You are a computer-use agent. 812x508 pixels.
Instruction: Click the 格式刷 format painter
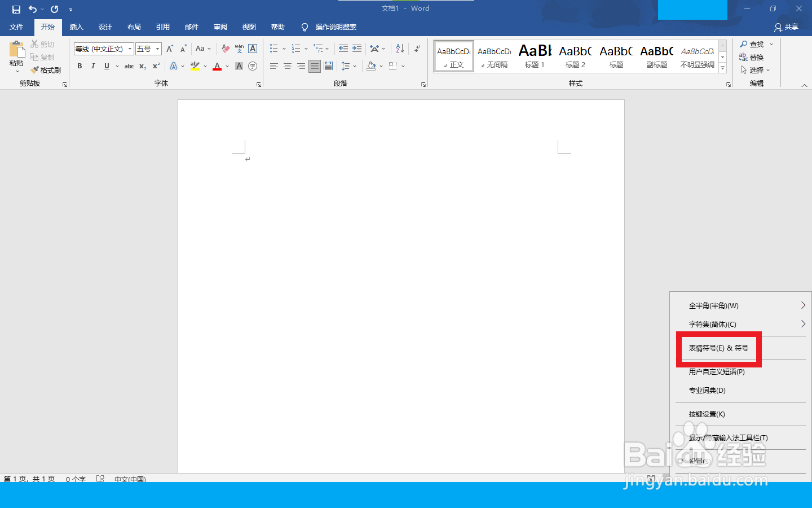(x=46, y=70)
